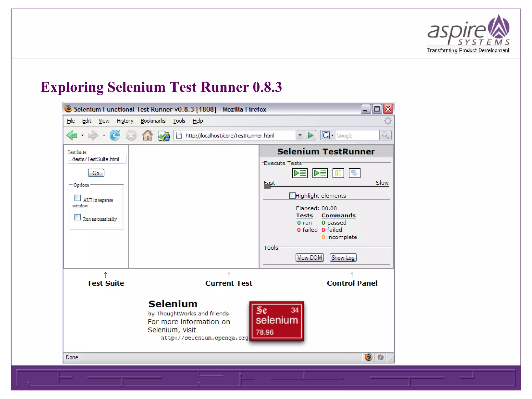Click the '0 incomplete' commands count

(339, 237)
